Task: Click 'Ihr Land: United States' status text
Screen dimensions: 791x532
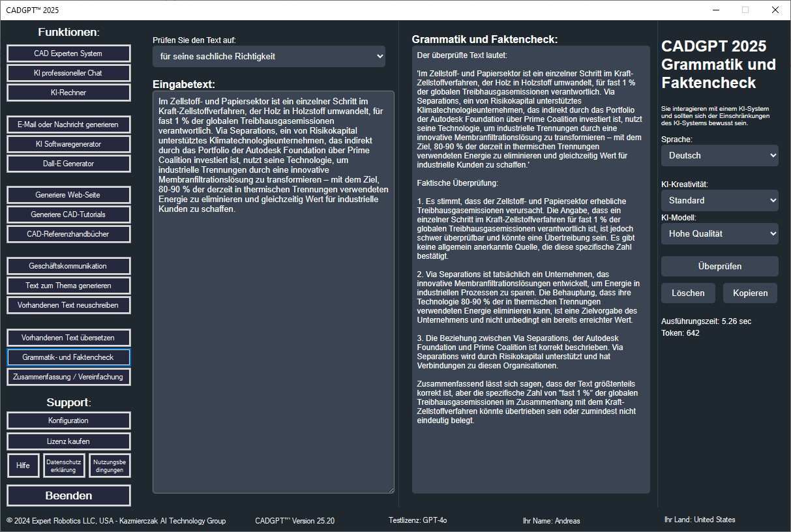Action: click(700, 520)
